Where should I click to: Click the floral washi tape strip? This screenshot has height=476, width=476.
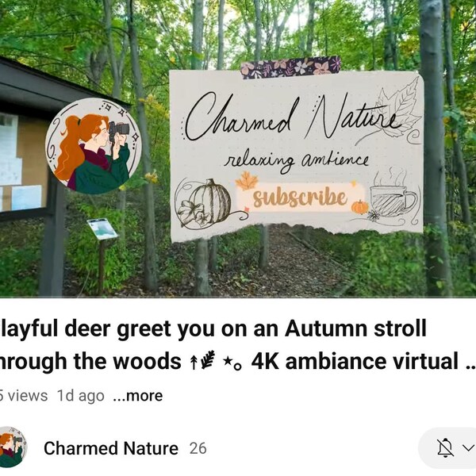coord(291,67)
